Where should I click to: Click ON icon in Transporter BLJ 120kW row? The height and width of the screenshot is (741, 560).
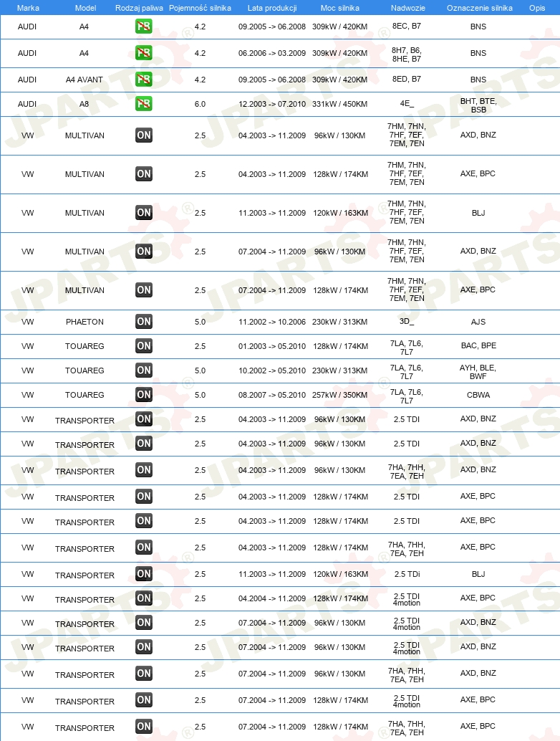[143, 574]
